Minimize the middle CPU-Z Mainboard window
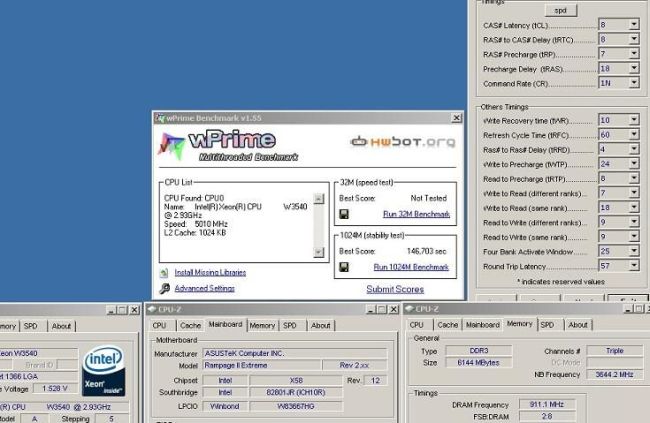Viewport: 650px width, 423px height. coord(371,309)
